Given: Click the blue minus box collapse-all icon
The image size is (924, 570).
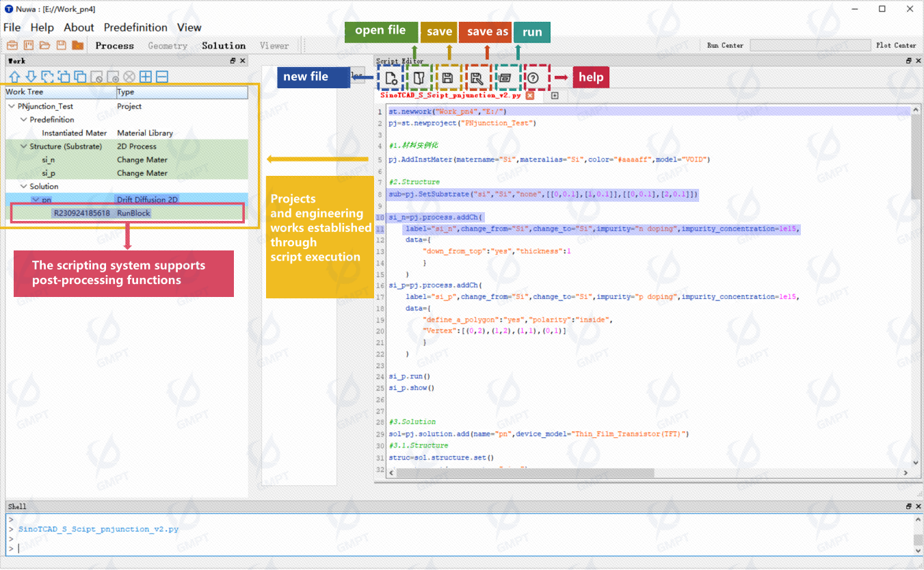Looking at the screenshot, I should [162, 77].
